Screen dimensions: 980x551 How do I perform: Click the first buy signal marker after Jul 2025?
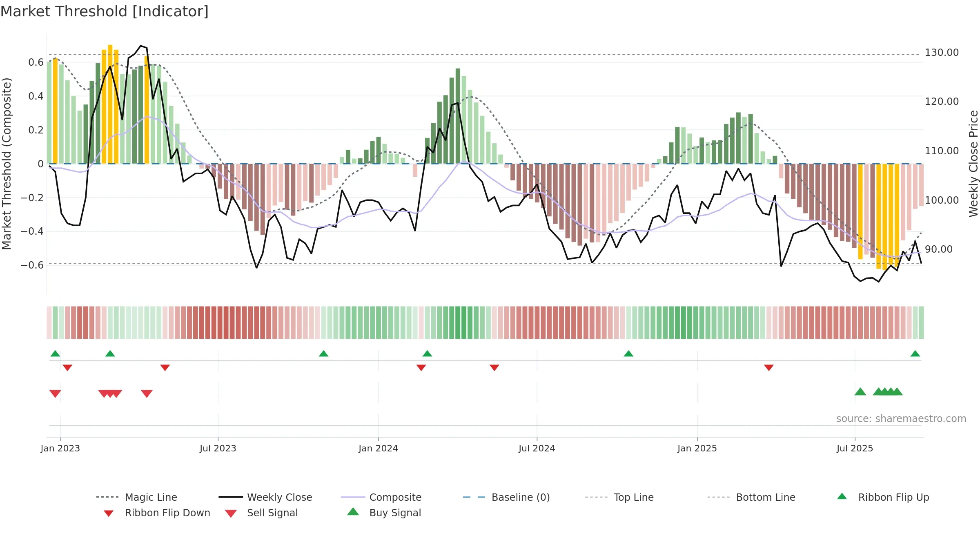click(x=860, y=391)
